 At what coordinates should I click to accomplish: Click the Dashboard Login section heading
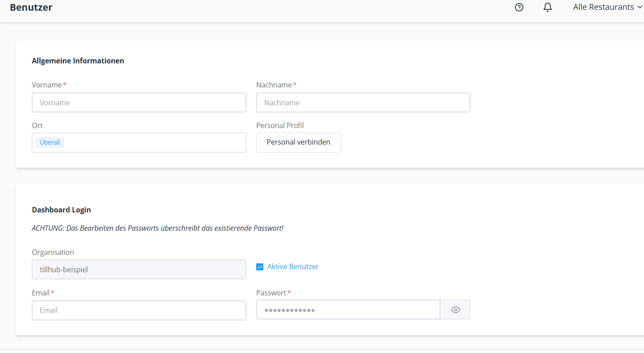pos(62,210)
